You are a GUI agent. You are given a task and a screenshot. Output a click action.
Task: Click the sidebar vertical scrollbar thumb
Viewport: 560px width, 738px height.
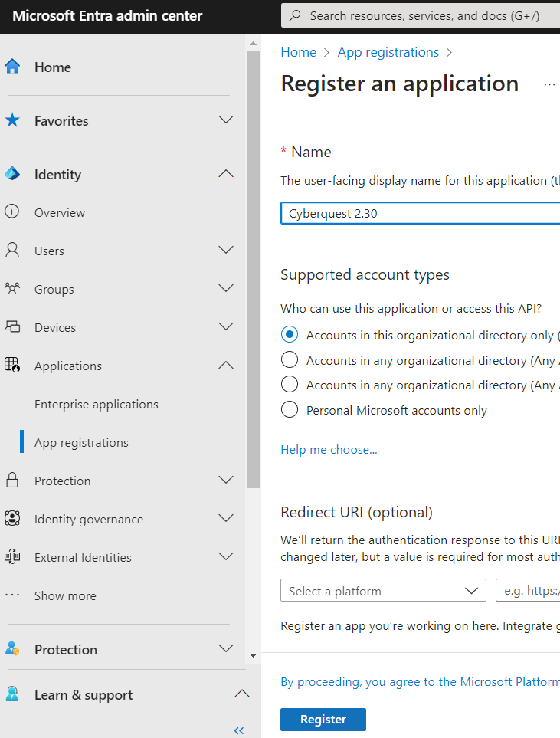click(253, 269)
